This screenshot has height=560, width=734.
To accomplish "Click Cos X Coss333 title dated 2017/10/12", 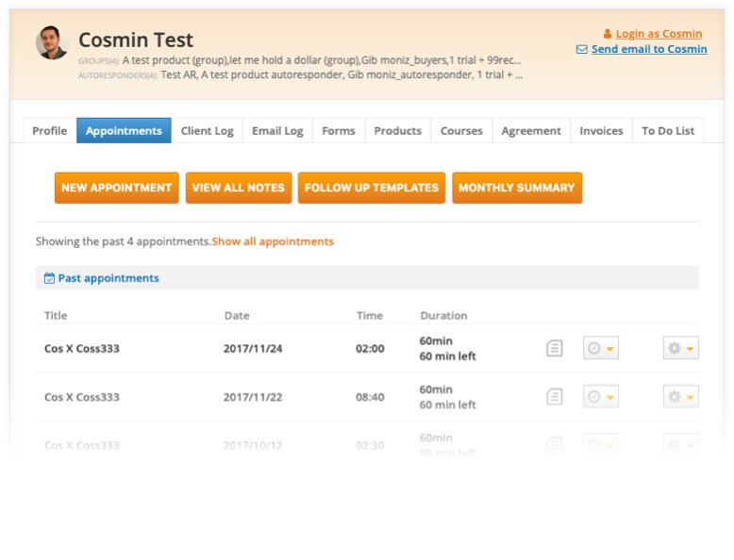I will tap(82, 445).
